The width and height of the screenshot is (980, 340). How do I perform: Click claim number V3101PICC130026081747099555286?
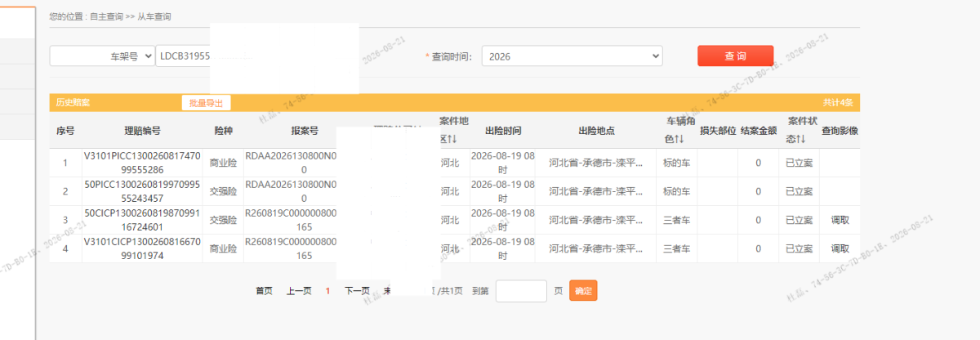click(x=142, y=163)
